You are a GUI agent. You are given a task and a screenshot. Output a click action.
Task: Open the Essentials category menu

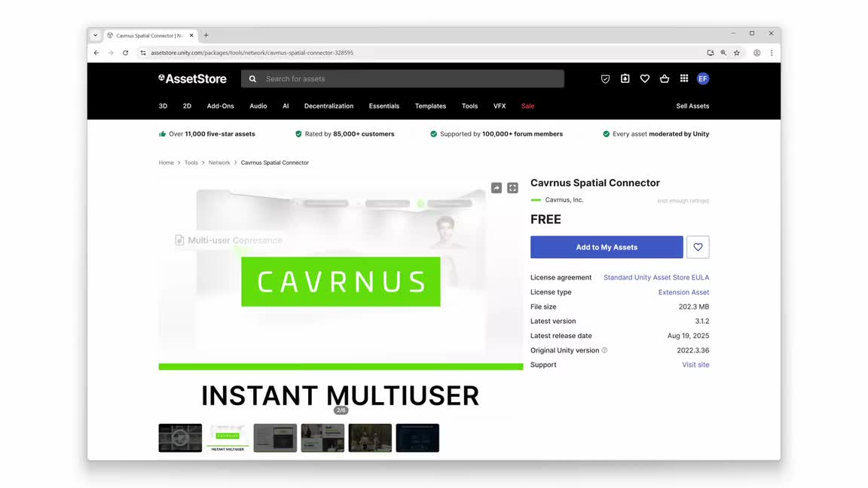(384, 105)
